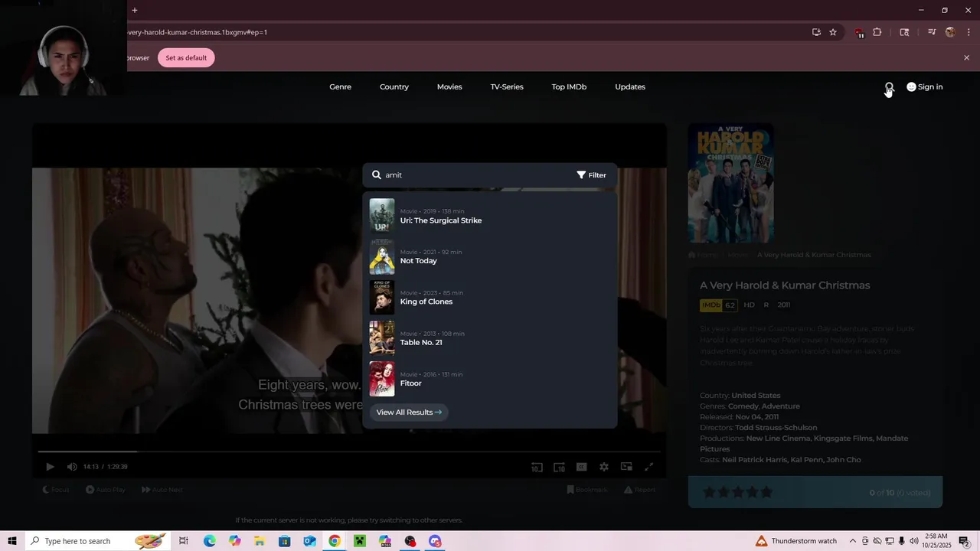Bookmark this page with the star icon
Viewport: 980px width, 551px height.
[833, 32]
